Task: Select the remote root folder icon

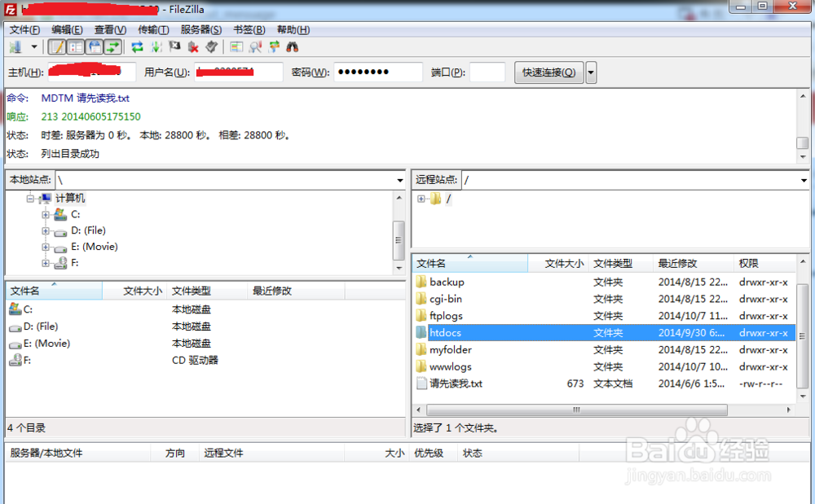Action: pos(435,199)
